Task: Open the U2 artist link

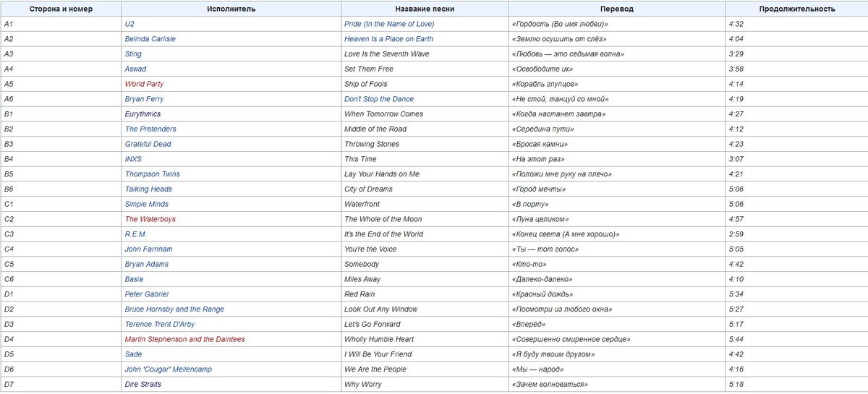Action: click(x=129, y=24)
